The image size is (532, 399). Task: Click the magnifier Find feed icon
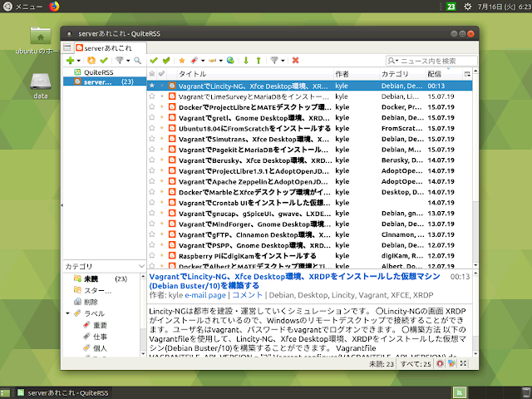pos(137,61)
